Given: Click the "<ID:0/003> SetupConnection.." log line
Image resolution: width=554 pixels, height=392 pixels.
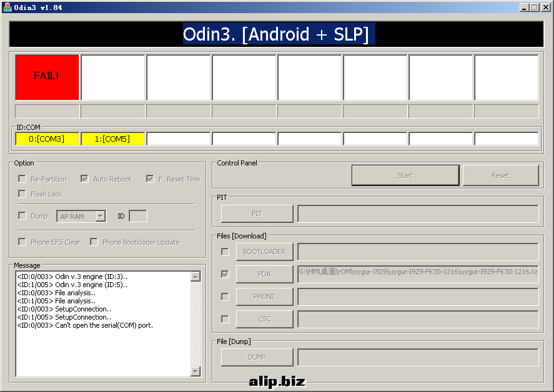Looking at the screenshot, I should pos(64,309).
